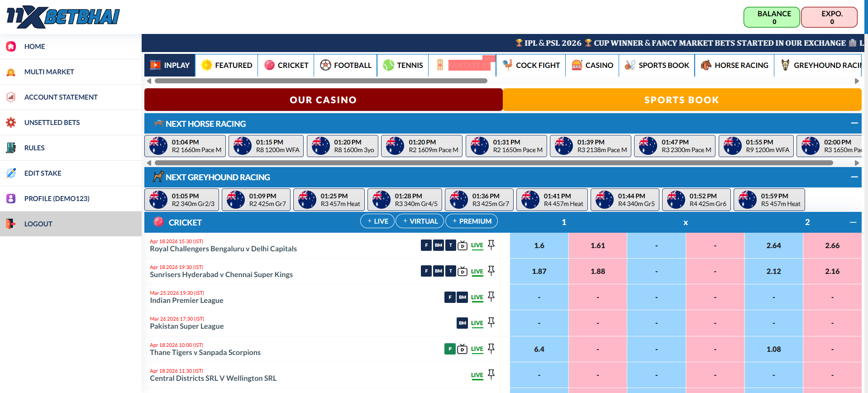Open the CASINO tab

[592, 65]
